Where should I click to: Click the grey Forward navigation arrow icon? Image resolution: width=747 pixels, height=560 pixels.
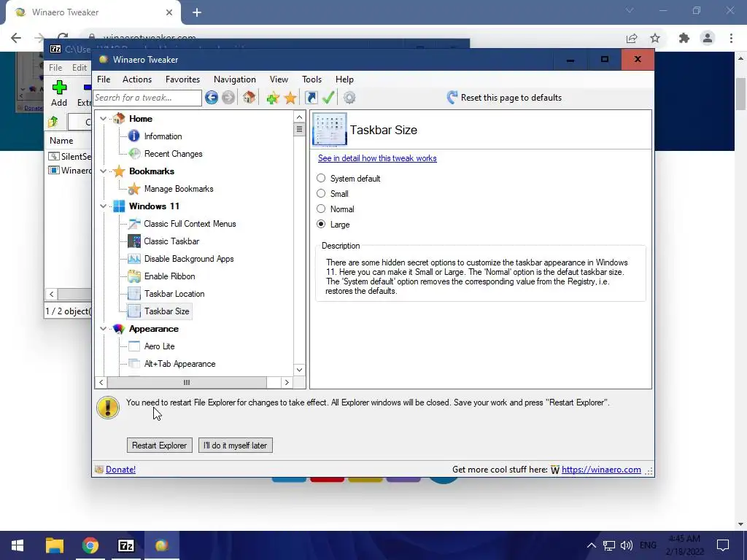(228, 98)
